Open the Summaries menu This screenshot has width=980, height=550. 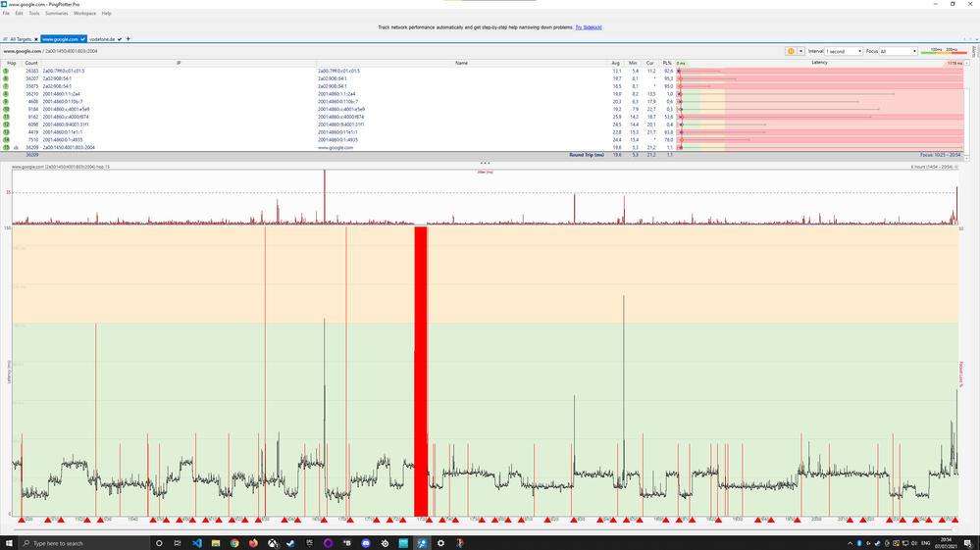tap(56, 13)
